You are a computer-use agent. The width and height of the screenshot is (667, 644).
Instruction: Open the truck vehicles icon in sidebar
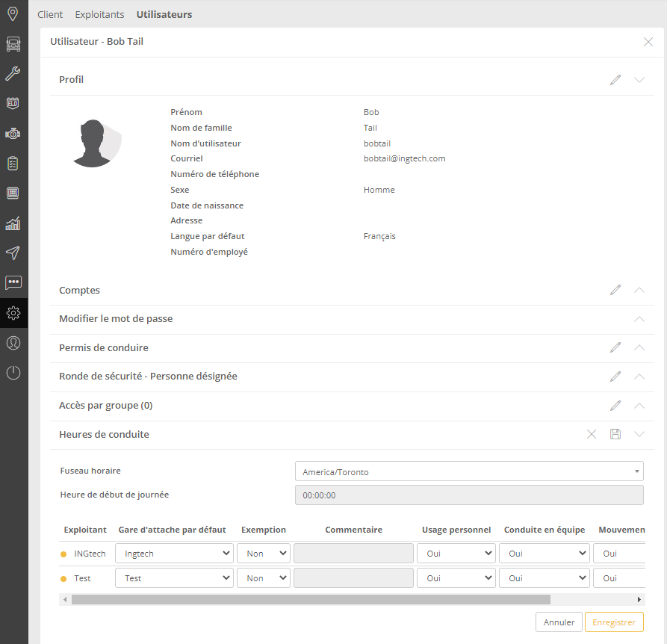tap(13, 44)
